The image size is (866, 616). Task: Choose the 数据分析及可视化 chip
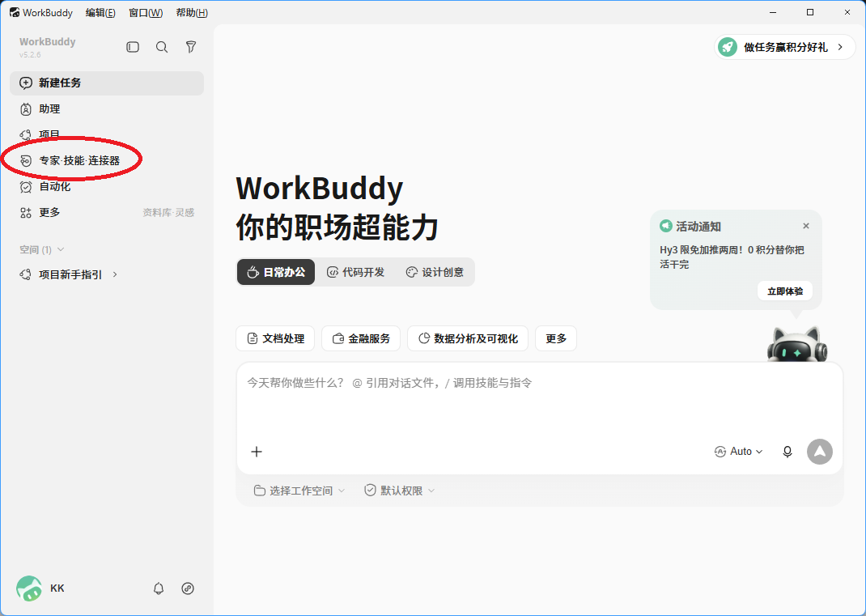tap(468, 338)
